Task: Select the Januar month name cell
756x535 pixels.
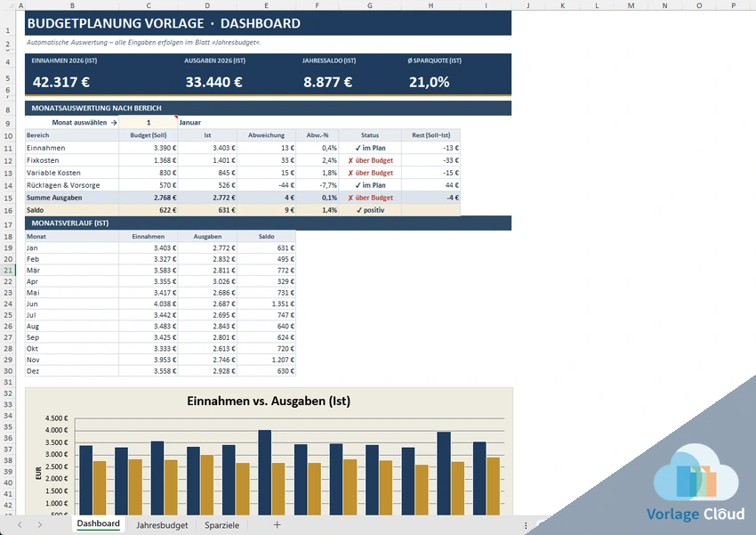Action: (190, 123)
